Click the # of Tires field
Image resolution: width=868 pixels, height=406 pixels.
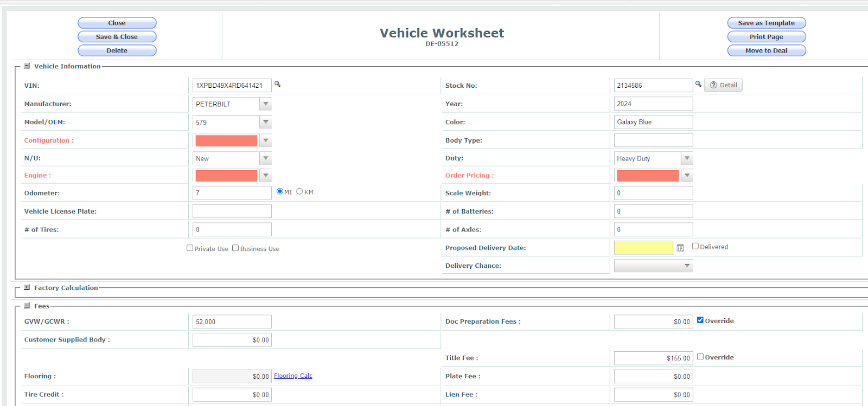[232, 230]
